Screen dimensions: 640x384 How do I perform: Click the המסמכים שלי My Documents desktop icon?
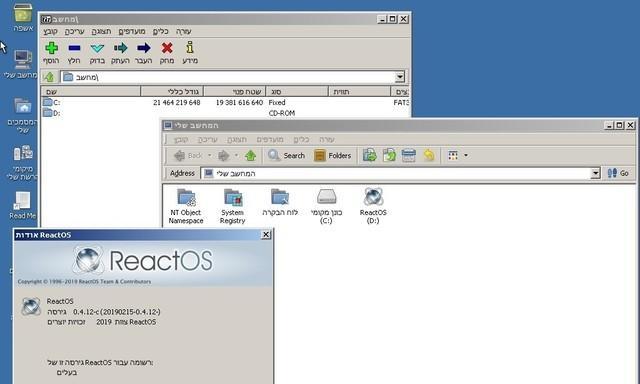[x=22, y=116]
